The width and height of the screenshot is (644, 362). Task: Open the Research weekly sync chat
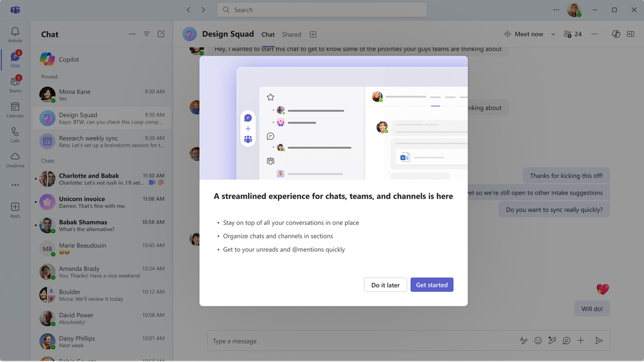(x=102, y=141)
